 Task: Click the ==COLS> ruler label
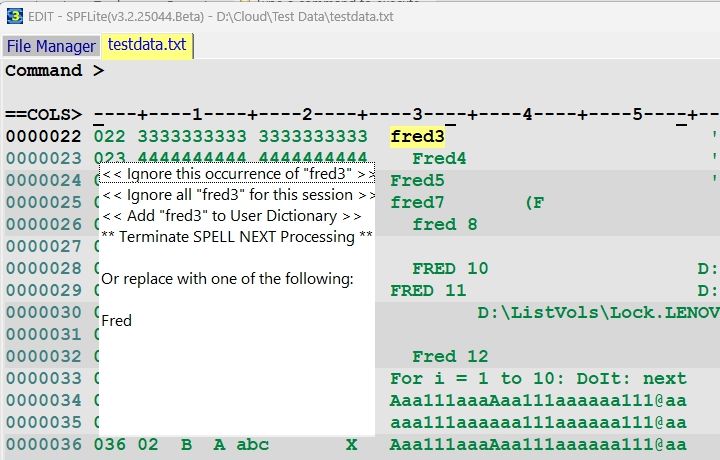(x=43, y=115)
